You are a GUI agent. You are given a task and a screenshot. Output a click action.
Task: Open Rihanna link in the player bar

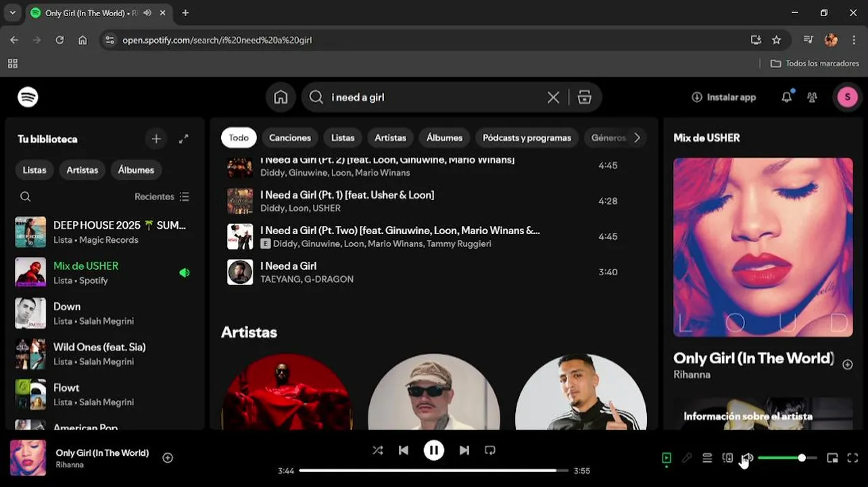(70, 465)
